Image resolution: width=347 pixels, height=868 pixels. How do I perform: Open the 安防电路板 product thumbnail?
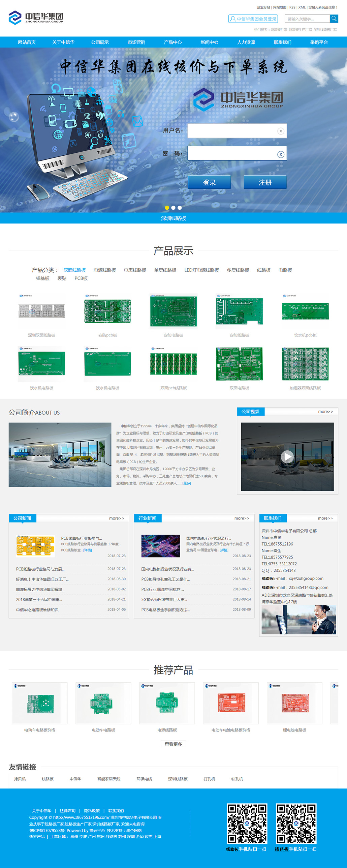pyautogui.click(x=173, y=311)
